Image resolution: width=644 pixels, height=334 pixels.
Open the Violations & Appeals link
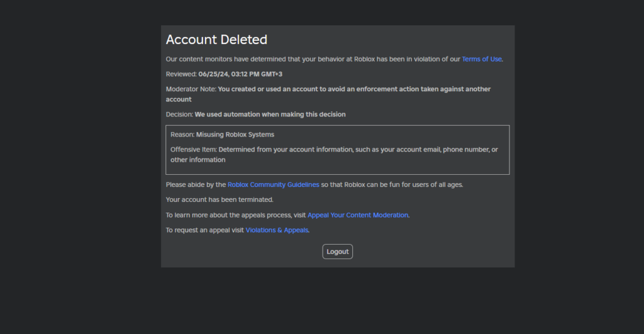[x=277, y=230]
